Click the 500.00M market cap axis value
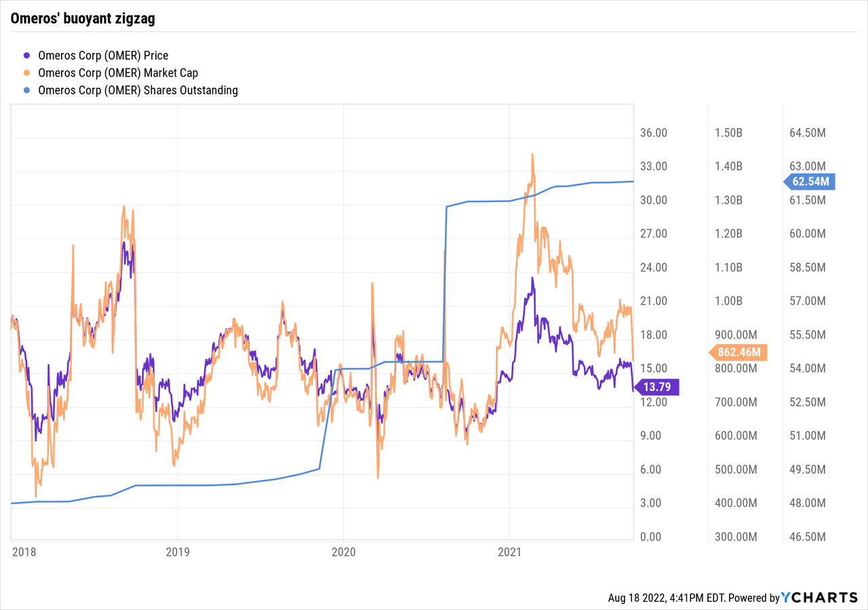Viewport: 868px width, 610px height. pos(736,470)
